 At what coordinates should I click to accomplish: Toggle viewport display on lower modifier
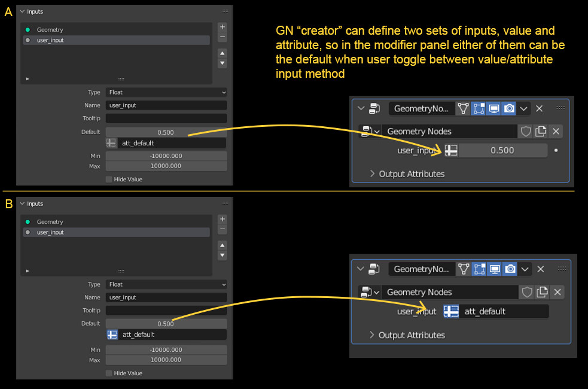(x=495, y=269)
